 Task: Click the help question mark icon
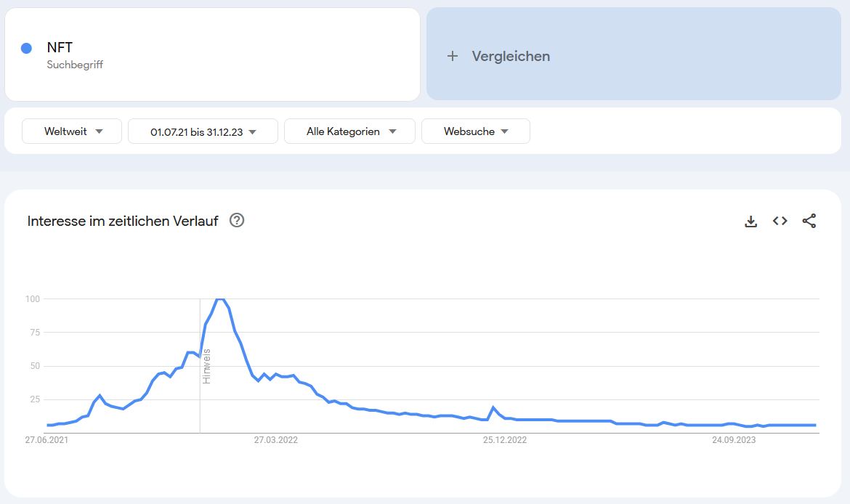click(x=236, y=221)
